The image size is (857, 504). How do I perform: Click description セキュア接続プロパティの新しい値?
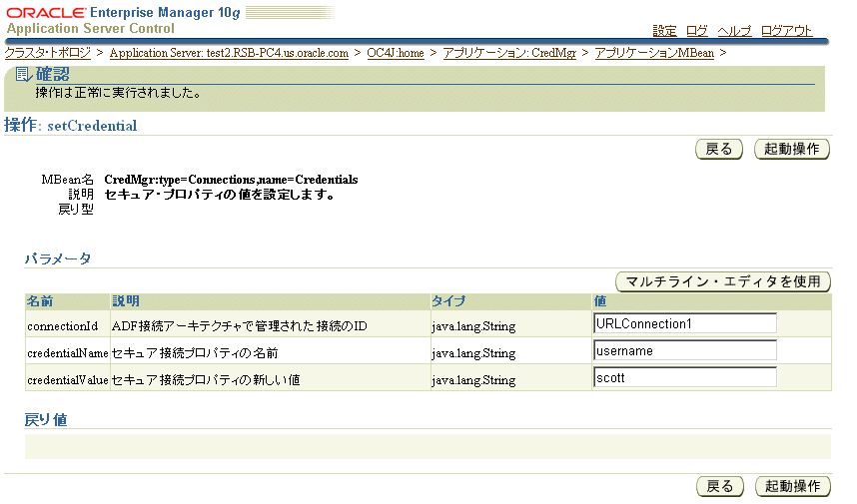coord(206,380)
